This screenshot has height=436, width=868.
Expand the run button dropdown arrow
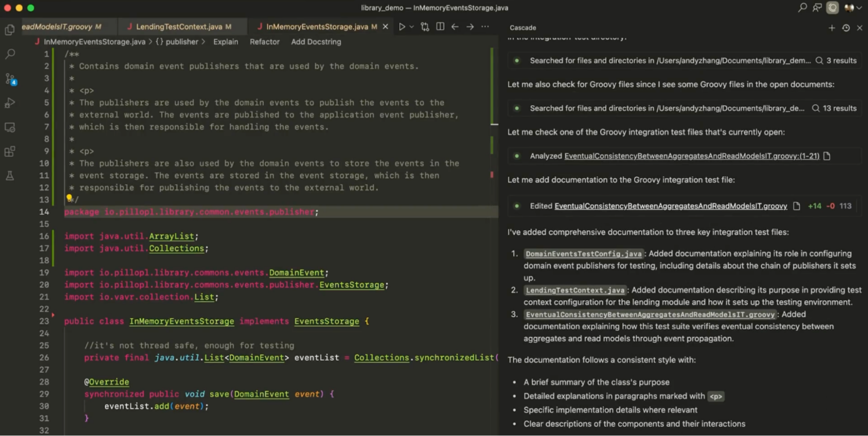[411, 27]
